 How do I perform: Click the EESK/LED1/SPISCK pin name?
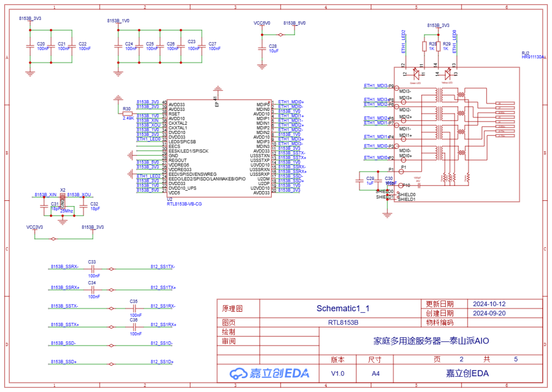(x=188, y=151)
